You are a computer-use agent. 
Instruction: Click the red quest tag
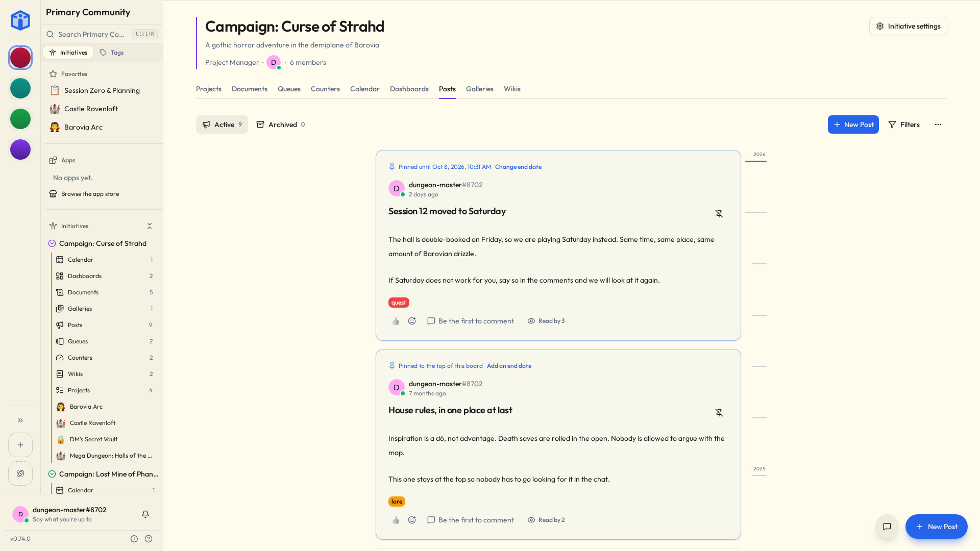pos(399,303)
